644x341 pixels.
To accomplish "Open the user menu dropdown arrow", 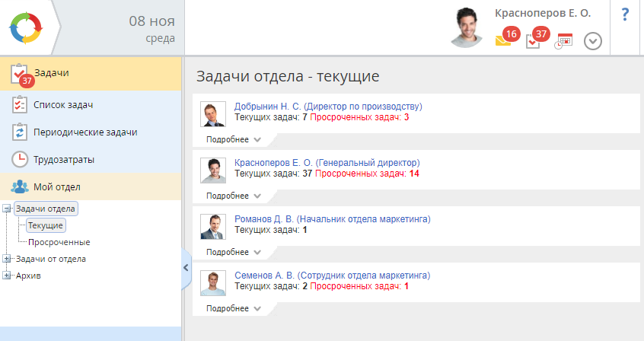I will tap(593, 41).
